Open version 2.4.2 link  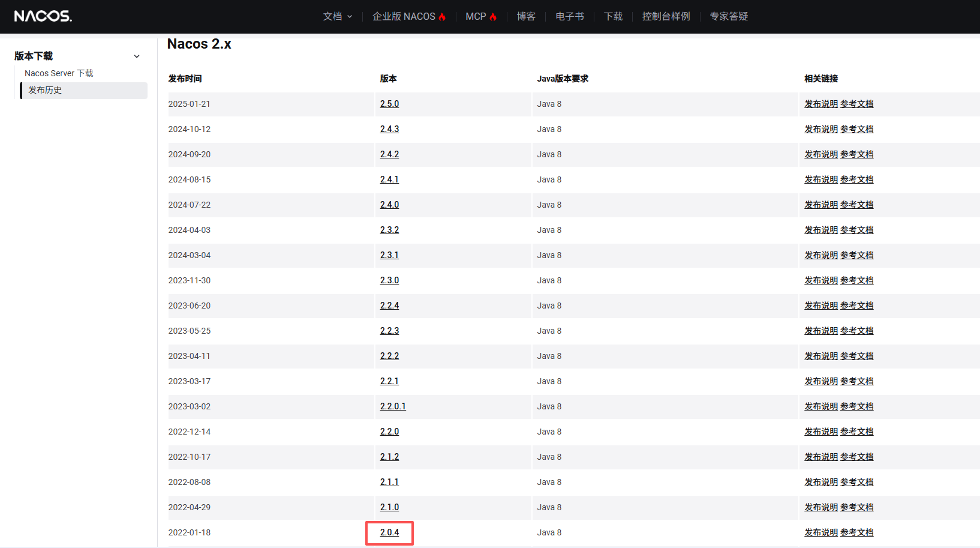point(389,154)
